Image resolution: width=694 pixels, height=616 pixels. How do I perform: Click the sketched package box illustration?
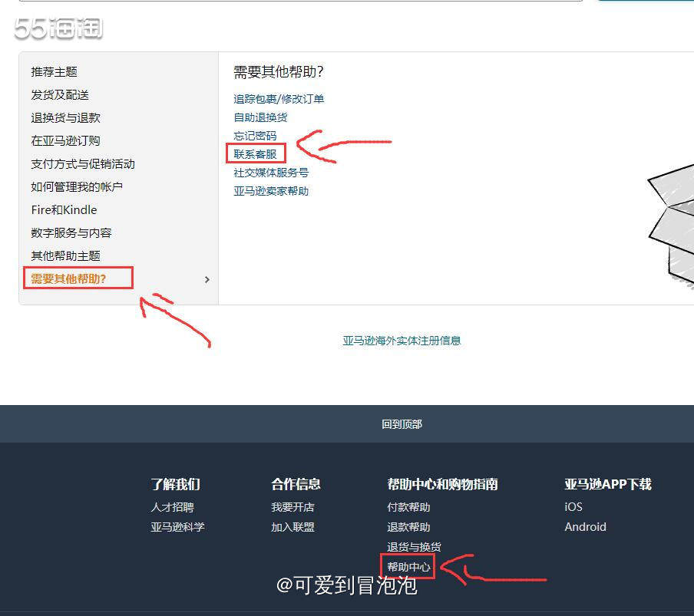(670, 226)
